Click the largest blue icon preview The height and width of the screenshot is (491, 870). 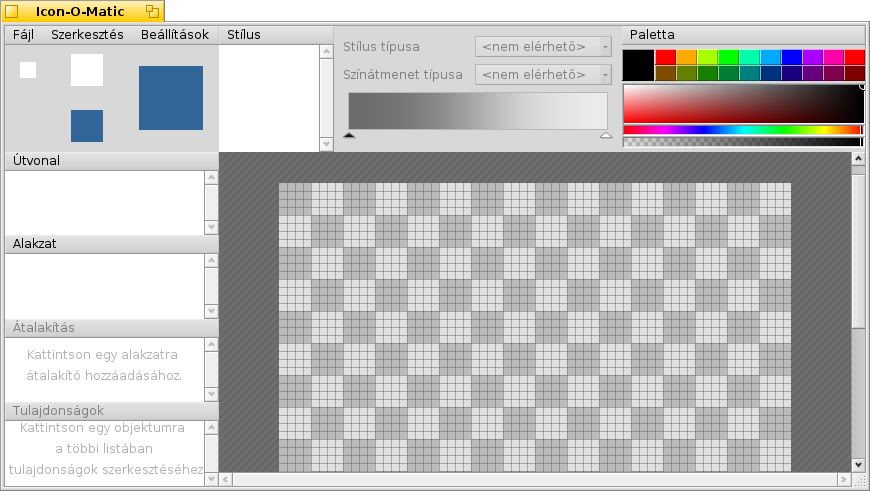pyautogui.click(x=171, y=98)
